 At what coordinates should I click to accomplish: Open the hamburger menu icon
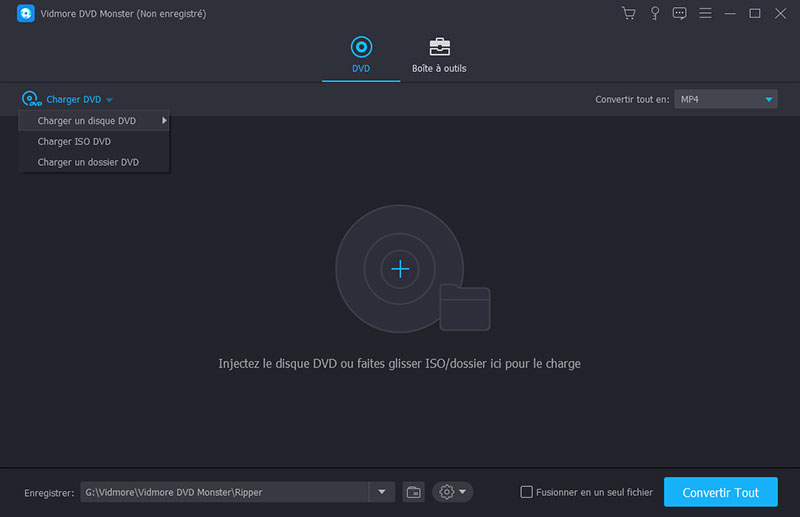[705, 13]
